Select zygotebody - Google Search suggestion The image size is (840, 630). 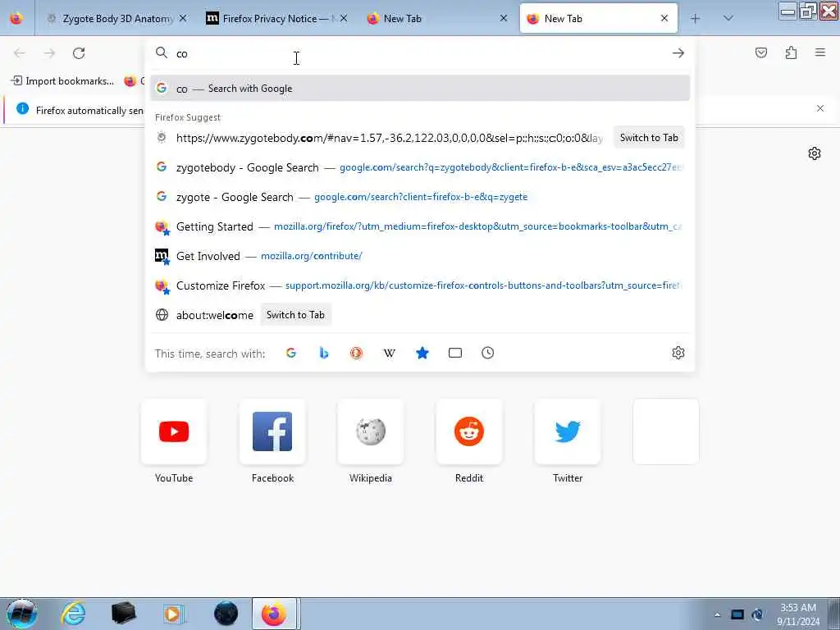(420, 167)
